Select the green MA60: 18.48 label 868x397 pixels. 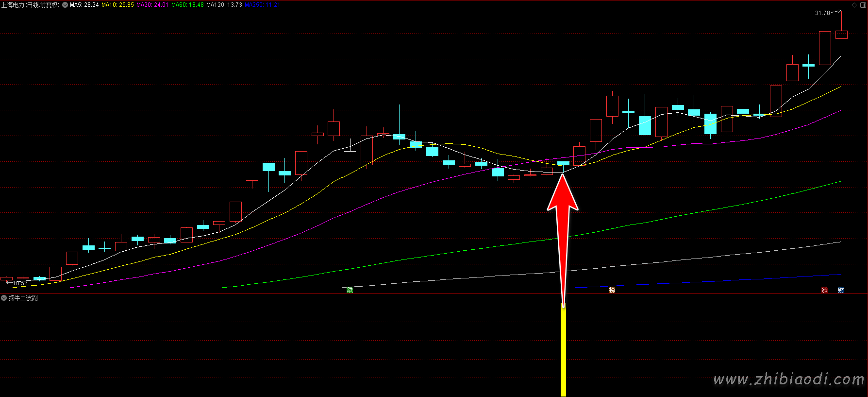pos(187,5)
